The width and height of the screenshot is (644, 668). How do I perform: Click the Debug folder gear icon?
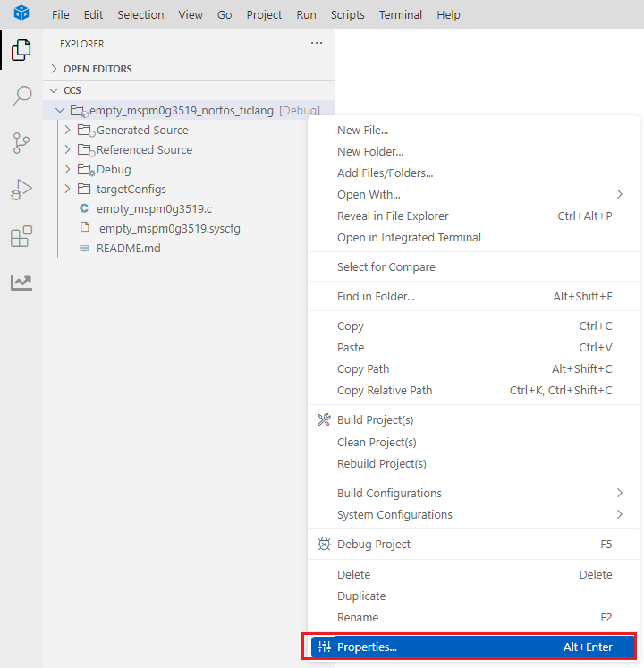point(86,170)
